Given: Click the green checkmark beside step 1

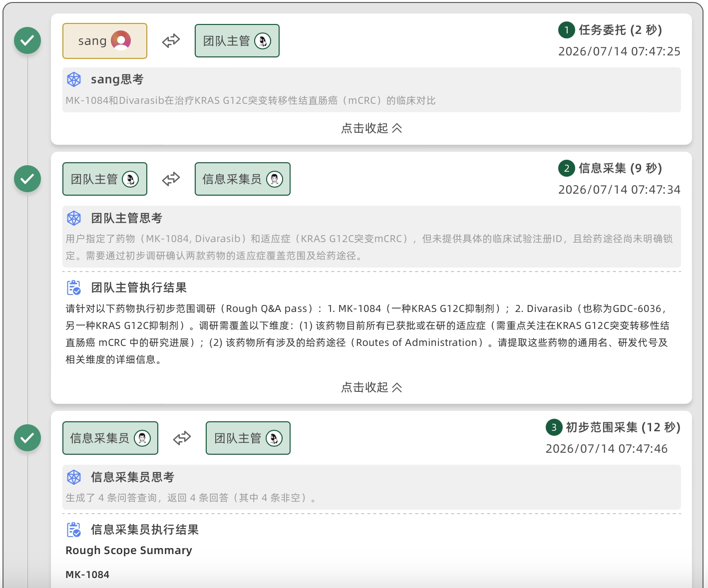Looking at the screenshot, I should click(27, 40).
